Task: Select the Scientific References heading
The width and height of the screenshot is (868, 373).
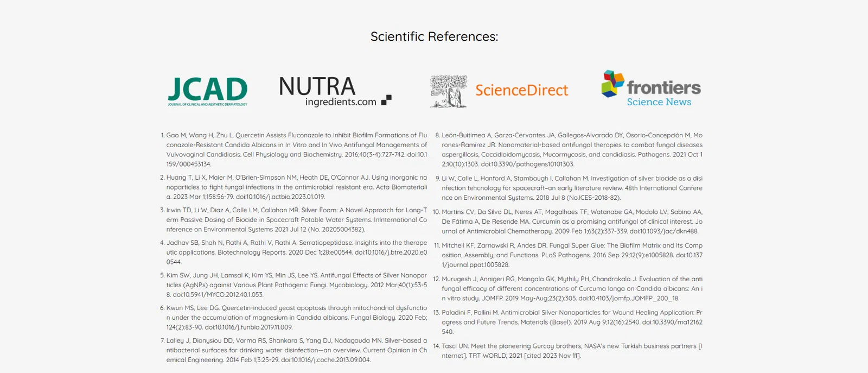Action: tap(434, 36)
